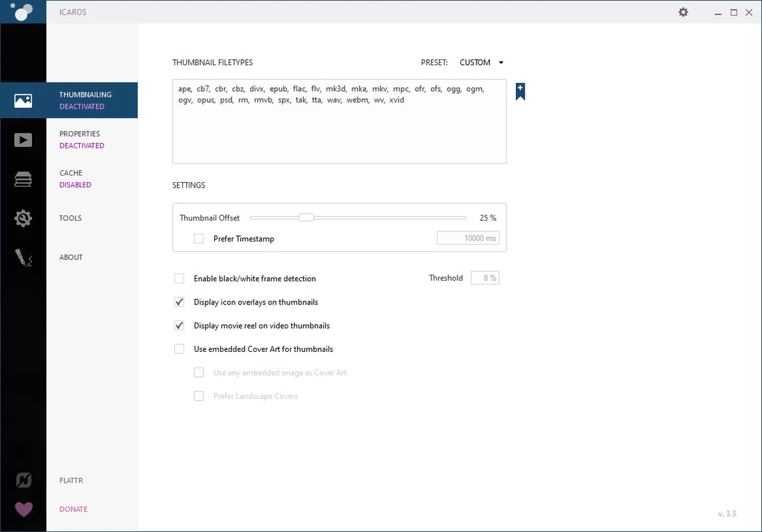Click the Thumbnailing picture icon in sidebar
762x532 pixels.
[x=23, y=100]
